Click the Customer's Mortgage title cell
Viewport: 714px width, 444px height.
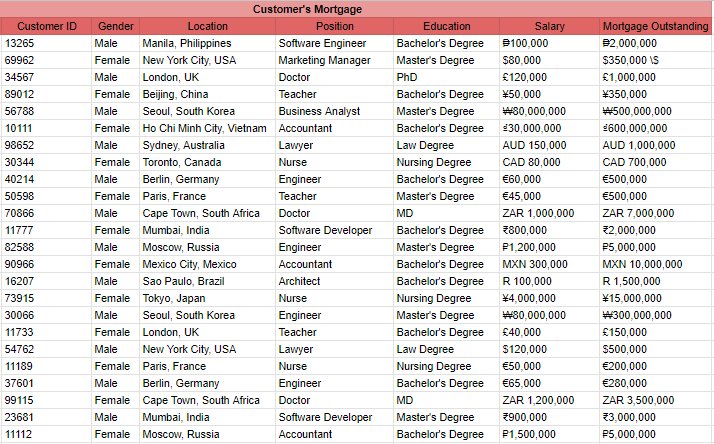click(307, 9)
